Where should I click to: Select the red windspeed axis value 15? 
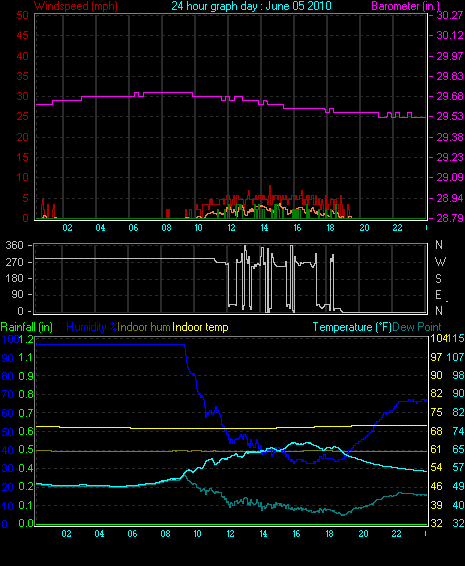tap(22, 157)
